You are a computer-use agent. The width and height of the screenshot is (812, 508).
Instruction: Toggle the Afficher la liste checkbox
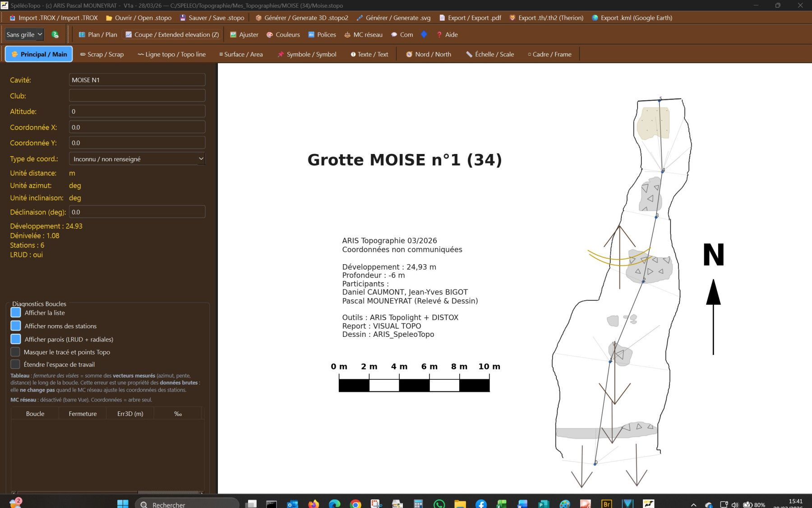click(16, 312)
